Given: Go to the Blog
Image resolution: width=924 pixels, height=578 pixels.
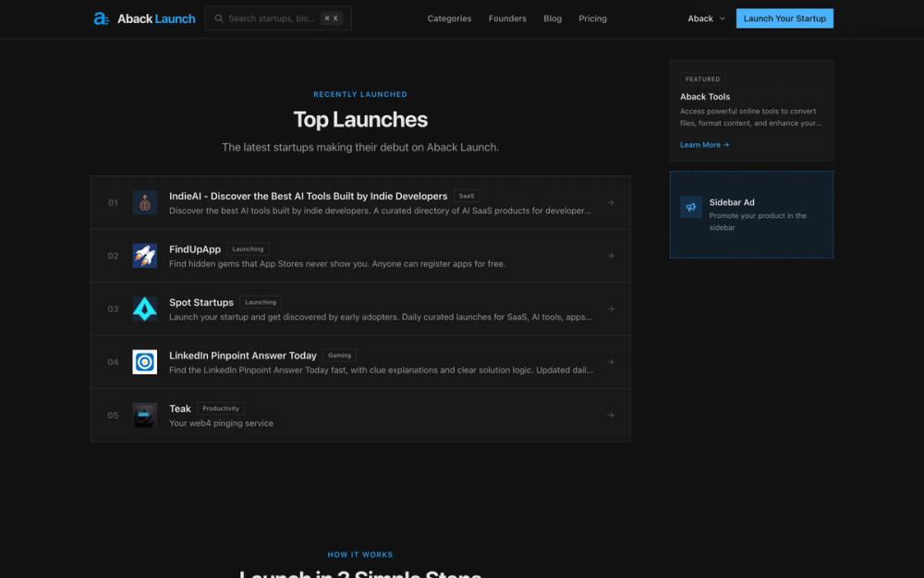Looking at the screenshot, I should 553,18.
